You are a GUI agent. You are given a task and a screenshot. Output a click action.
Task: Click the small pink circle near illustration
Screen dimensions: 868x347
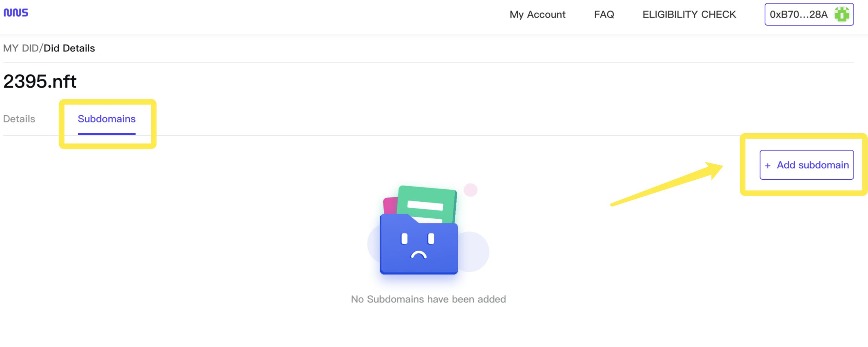tap(470, 190)
